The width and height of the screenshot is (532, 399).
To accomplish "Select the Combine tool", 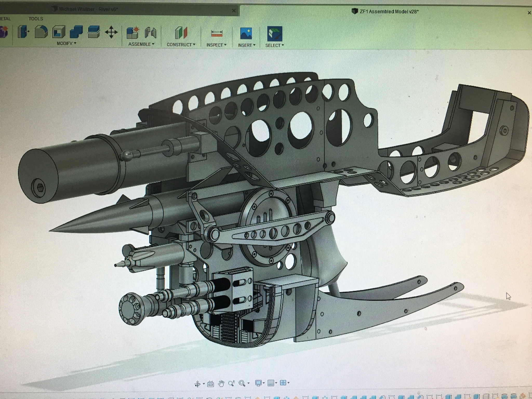I will [x=76, y=32].
